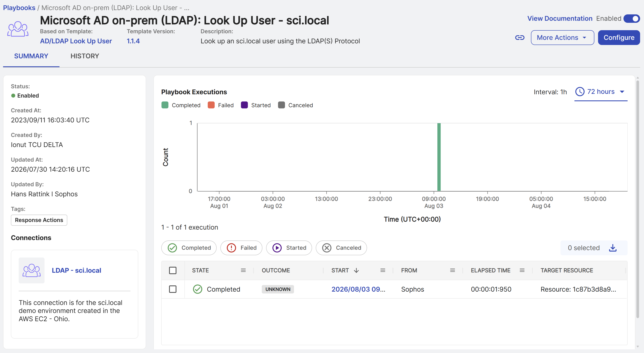Click the X icon on Canceled filter chip
The height and width of the screenshot is (353, 644).
(327, 248)
